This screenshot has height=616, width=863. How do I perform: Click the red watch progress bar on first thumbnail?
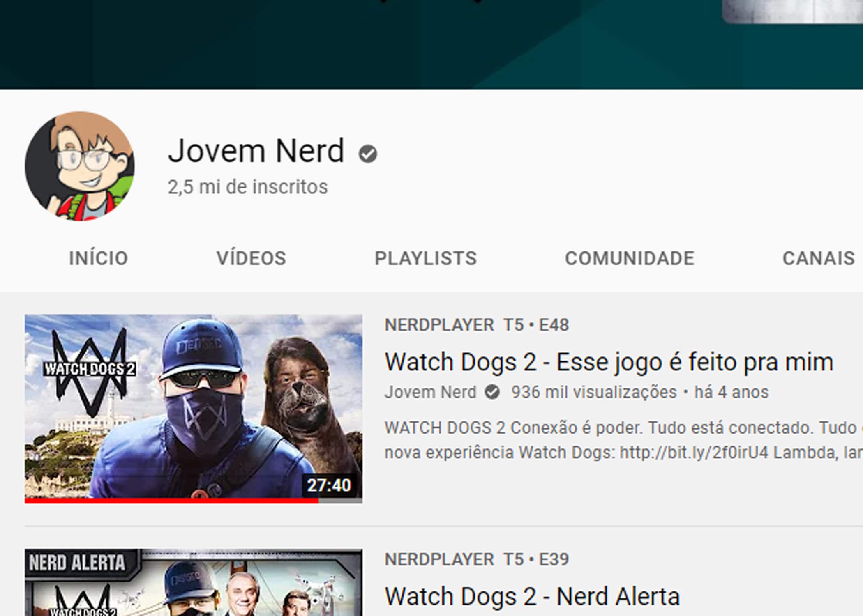pyautogui.click(x=171, y=501)
